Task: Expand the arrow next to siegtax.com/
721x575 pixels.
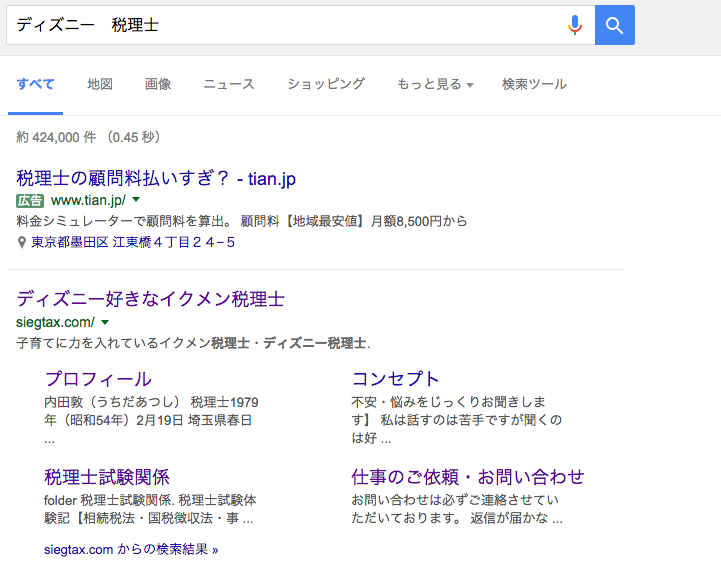Action: [105, 322]
